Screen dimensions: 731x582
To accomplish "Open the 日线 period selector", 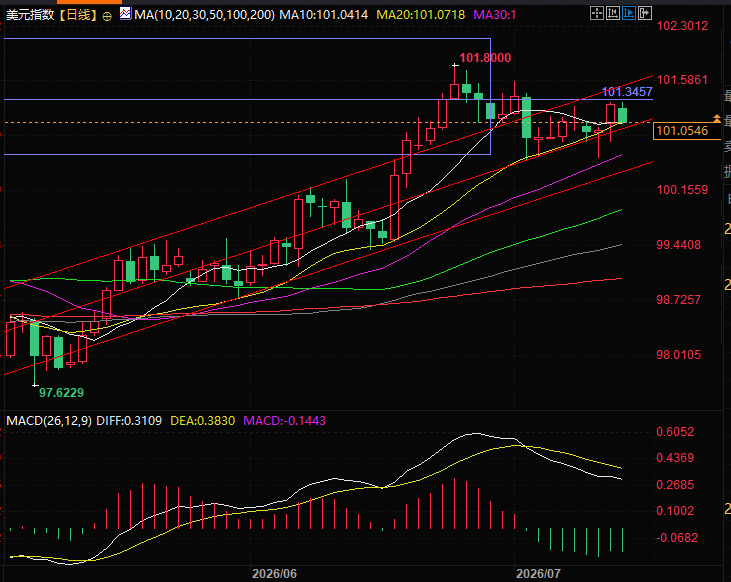I will pos(78,15).
